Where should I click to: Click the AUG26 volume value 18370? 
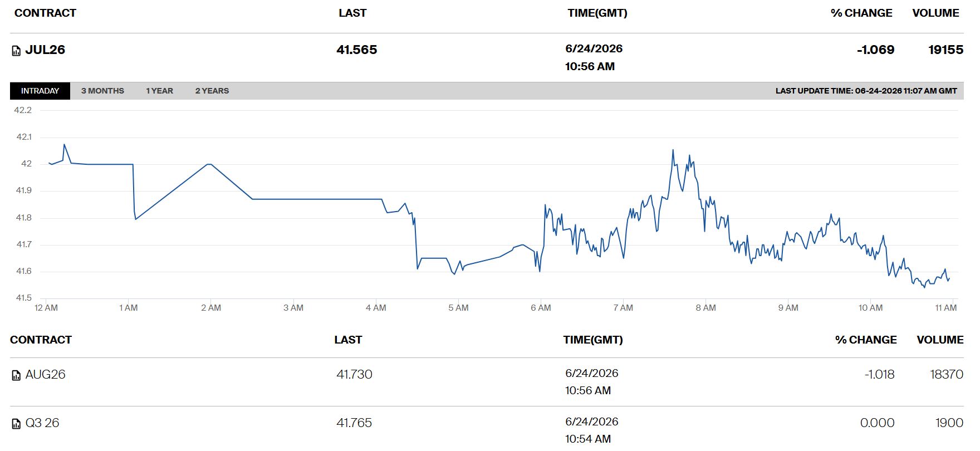[x=947, y=374]
